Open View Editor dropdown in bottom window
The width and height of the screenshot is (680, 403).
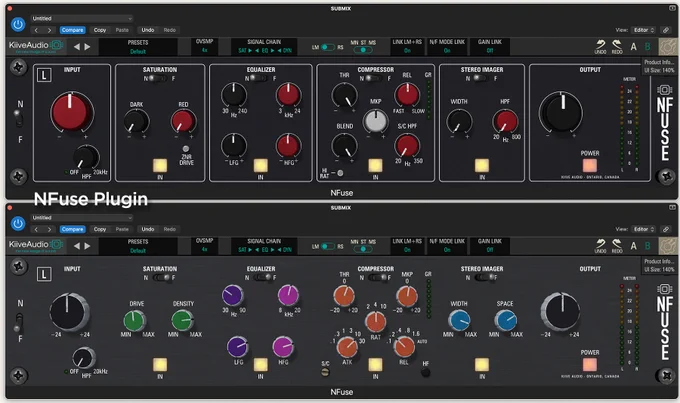point(643,229)
